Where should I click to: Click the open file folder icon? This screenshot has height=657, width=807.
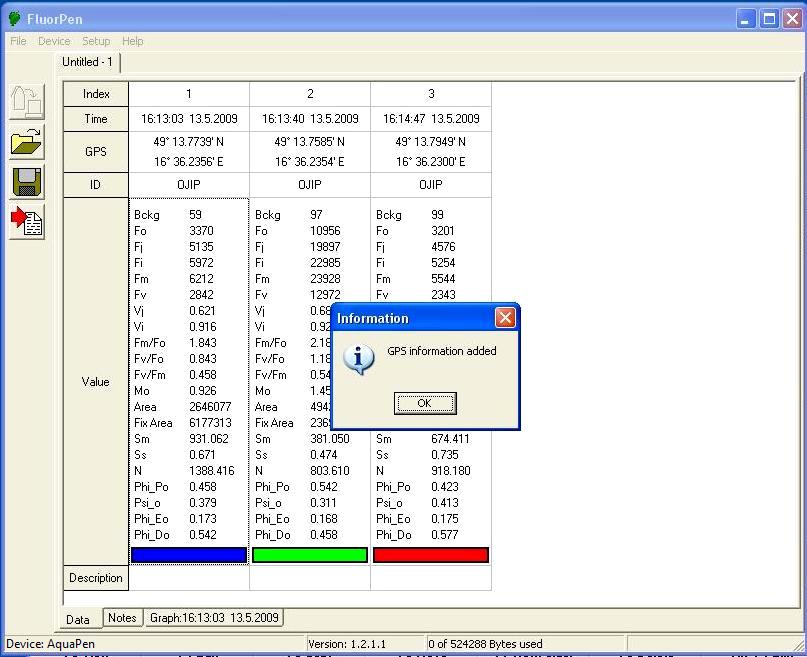(27, 141)
